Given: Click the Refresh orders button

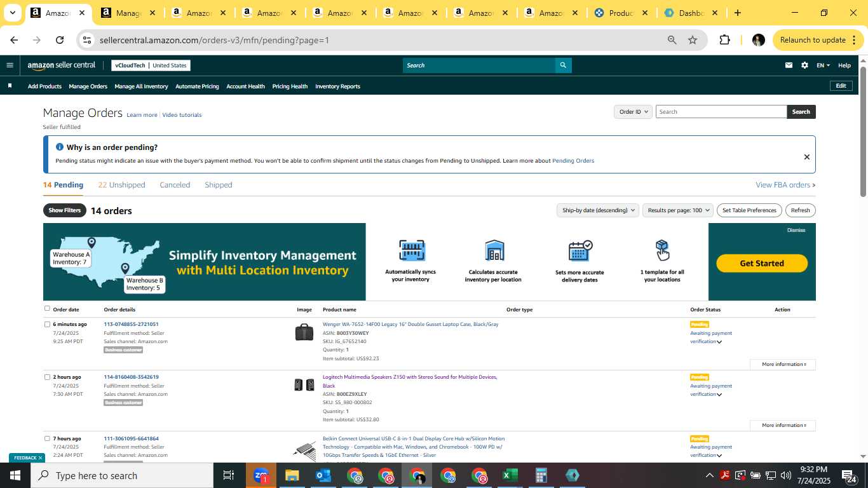Looking at the screenshot, I should point(800,210).
